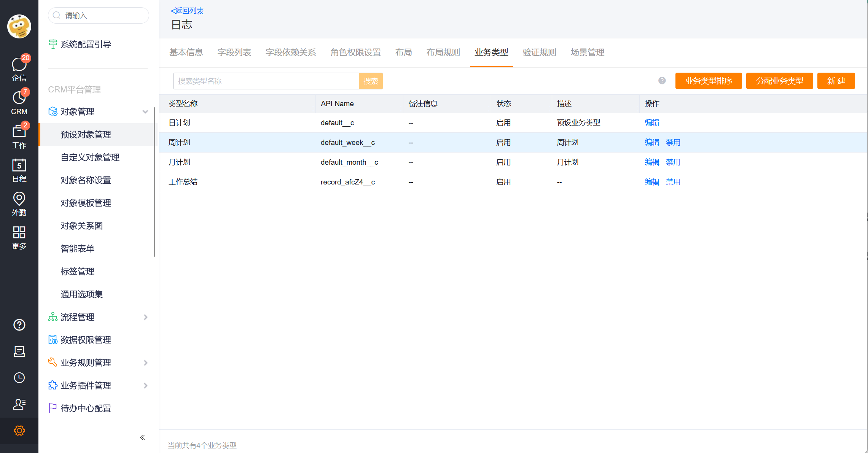Open 预设对象管理 menu item
The width and height of the screenshot is (868, 453).
coord(98,134)
